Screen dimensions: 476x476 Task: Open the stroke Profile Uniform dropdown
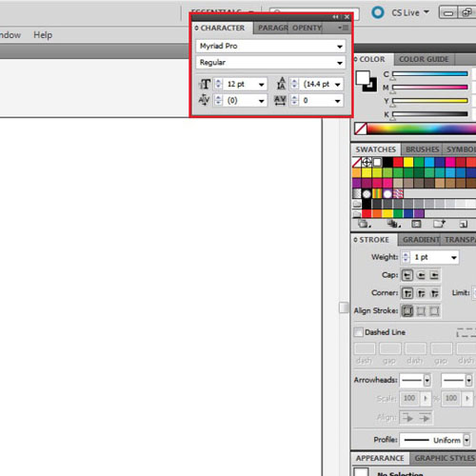click(466, 440)
